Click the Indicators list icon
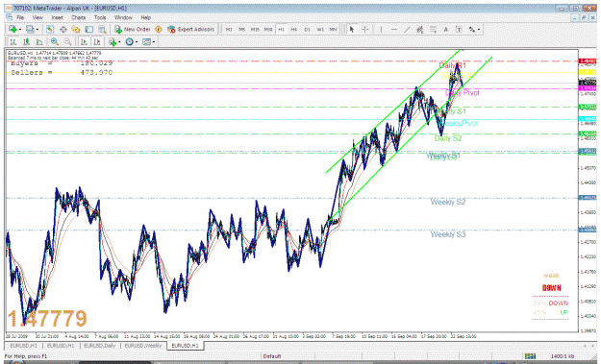The height and width of the screenshot is (364, 601). [113, 41]
